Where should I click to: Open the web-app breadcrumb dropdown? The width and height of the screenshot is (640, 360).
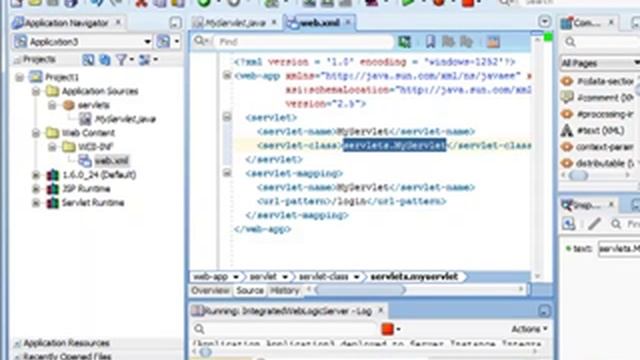236,277
